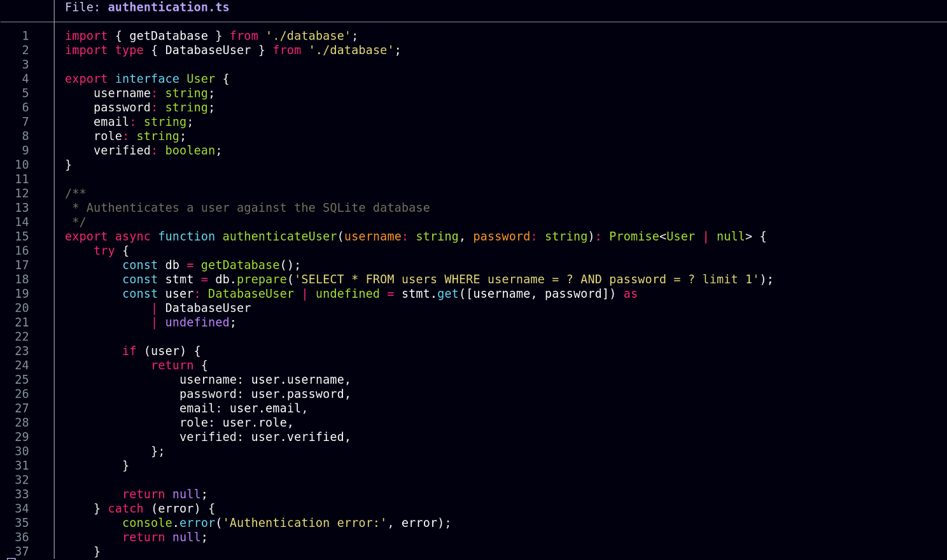Click the get method on stmt

point(447,294)
